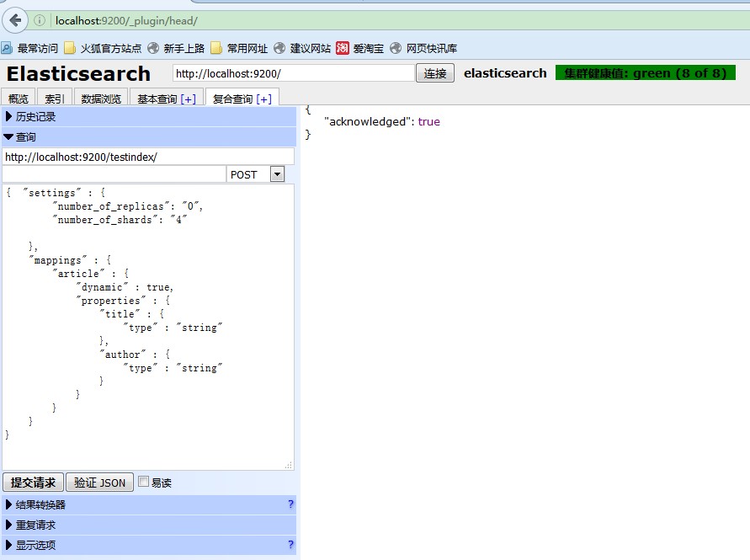Click "article" key in request body

78,274
